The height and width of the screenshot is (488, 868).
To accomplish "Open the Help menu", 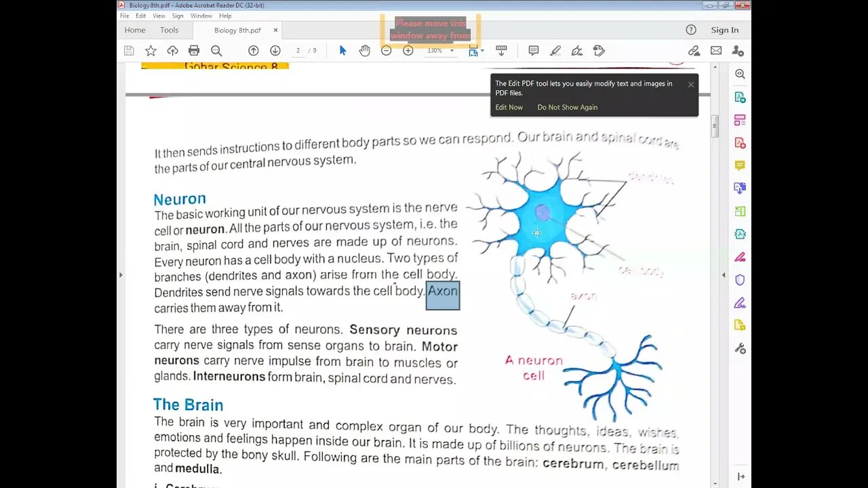I will point(225,16).
